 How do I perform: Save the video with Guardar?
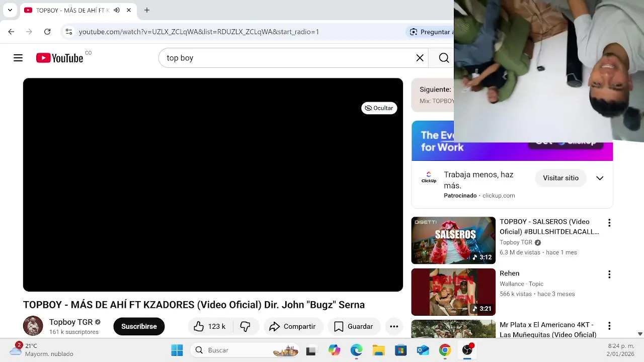pos(354,326)
